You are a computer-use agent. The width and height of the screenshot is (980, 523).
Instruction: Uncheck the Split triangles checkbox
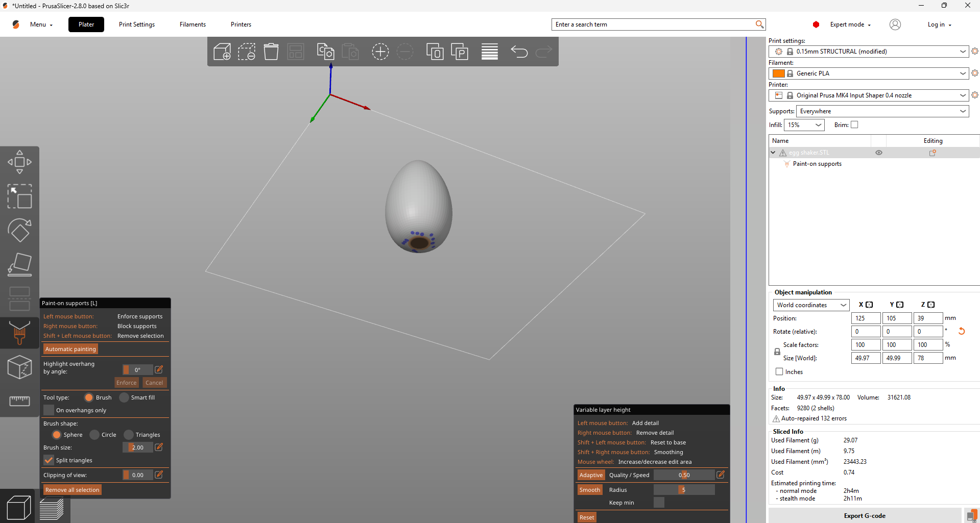click(49, 460)
